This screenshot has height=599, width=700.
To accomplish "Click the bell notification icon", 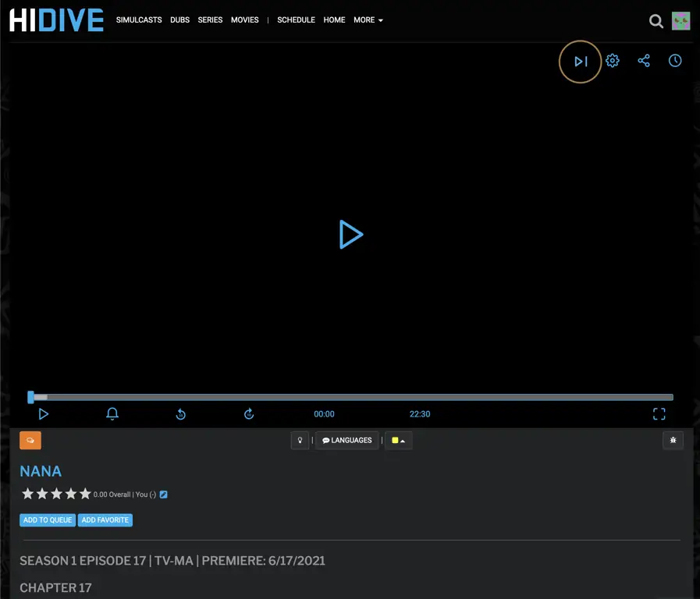I will coord(112,414).
